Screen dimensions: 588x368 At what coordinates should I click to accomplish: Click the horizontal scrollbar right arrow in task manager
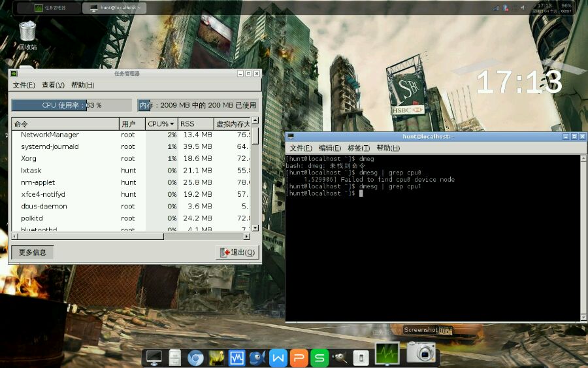(x=247, y=237)
